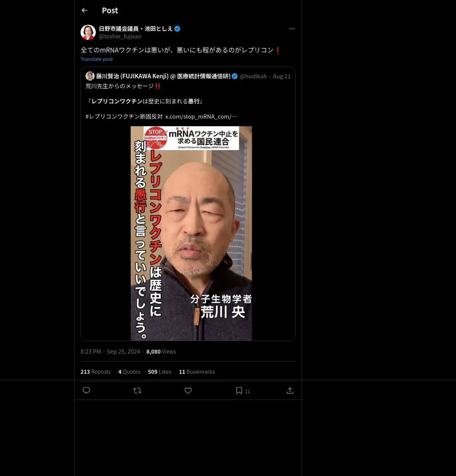Screen dimensions: 456x476
Task: Open the @toshie_fujisan handle
Action: click(120, 36)
